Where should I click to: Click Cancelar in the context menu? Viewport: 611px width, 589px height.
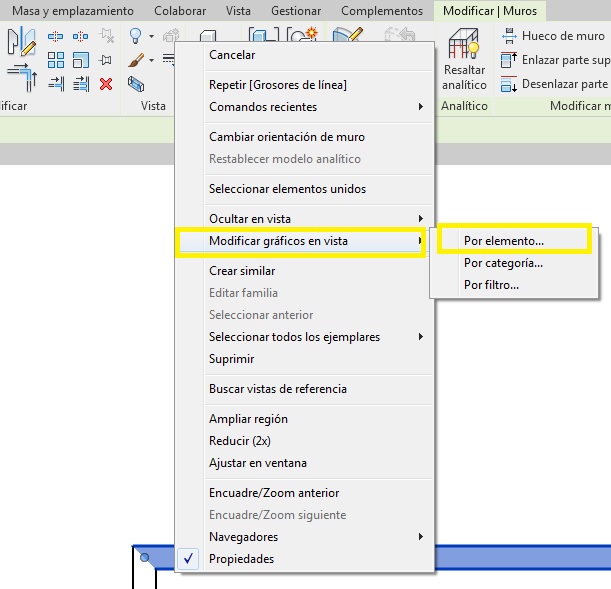[x=232, y=55]
